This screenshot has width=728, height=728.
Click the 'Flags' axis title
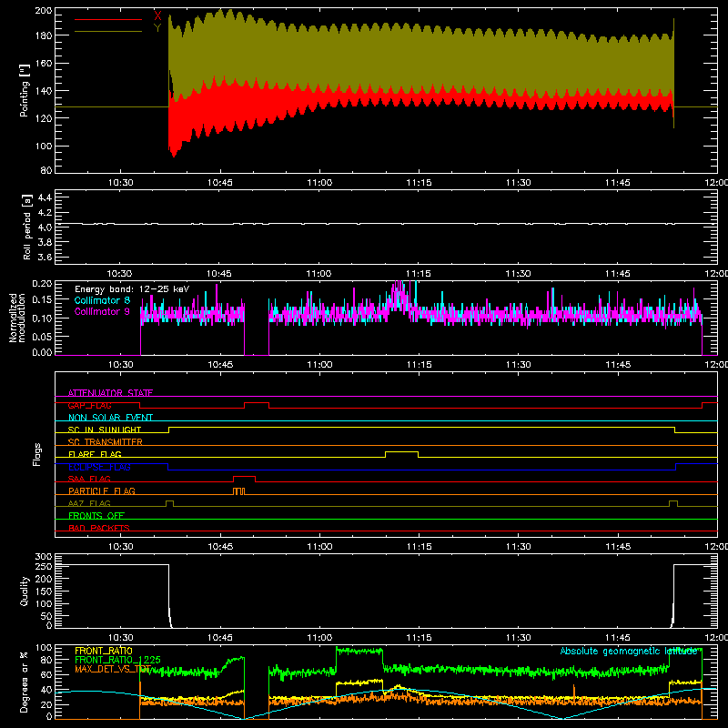click(37, 454)
